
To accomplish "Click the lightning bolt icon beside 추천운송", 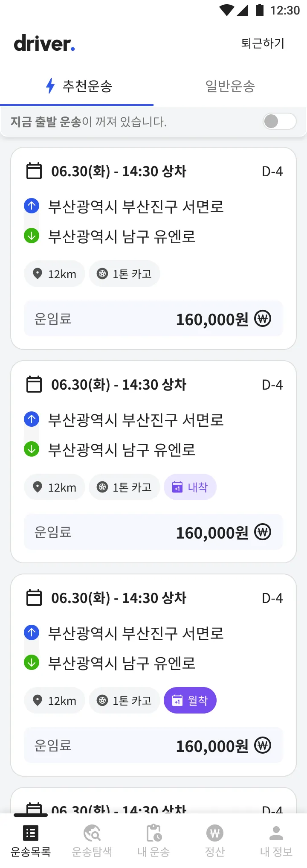I will (x=50, y=86).
